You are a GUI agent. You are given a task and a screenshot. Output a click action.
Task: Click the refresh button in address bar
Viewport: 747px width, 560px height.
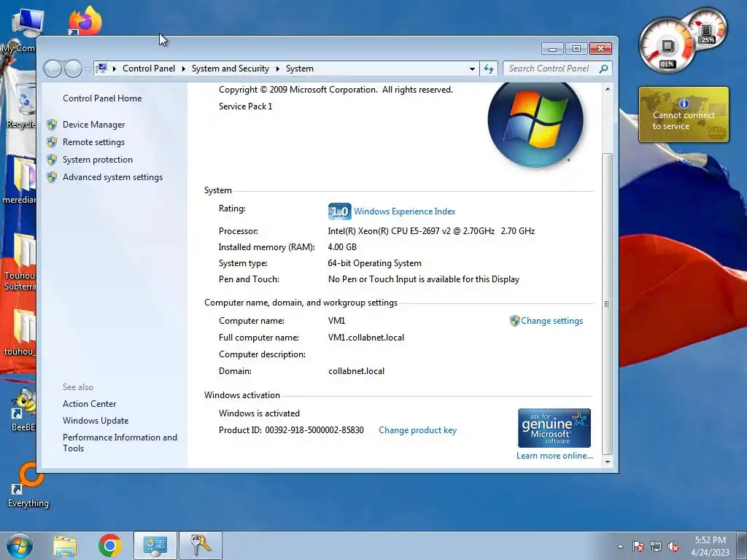(488, 69)
